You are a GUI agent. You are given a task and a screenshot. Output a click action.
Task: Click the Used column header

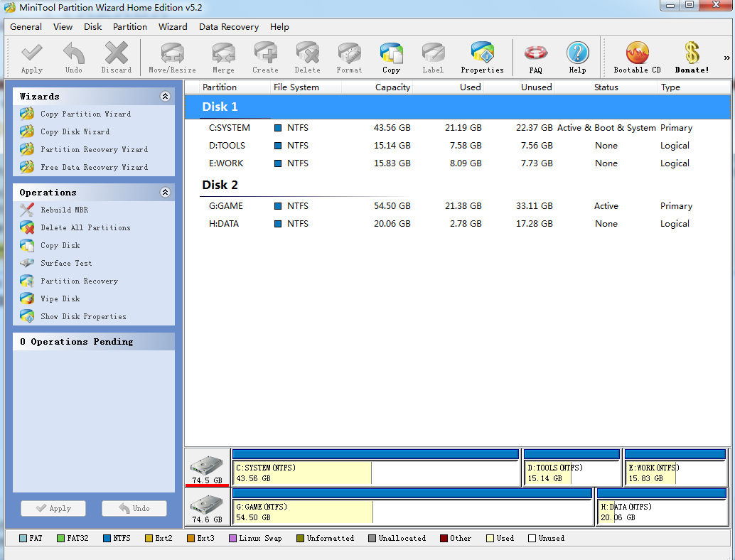(448, 87)
